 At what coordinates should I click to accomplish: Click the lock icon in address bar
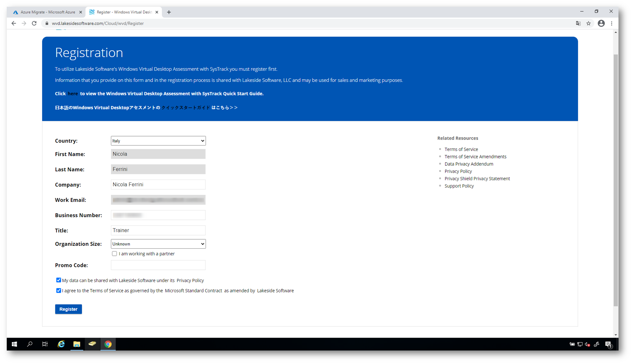pyautogui.click(x=47, y=23)
